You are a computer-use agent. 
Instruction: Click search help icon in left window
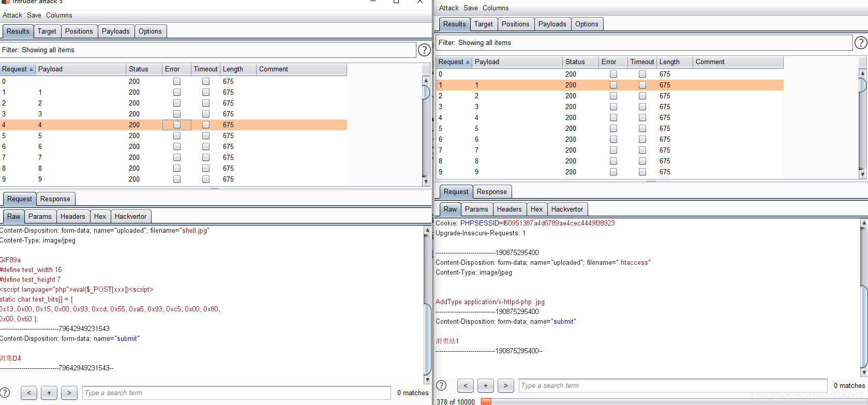pos(5,393)
